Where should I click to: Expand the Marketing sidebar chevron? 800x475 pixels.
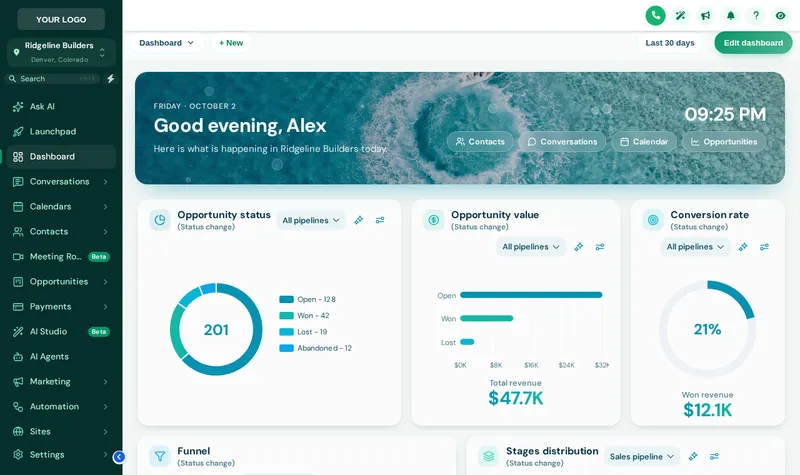point(106,382)
